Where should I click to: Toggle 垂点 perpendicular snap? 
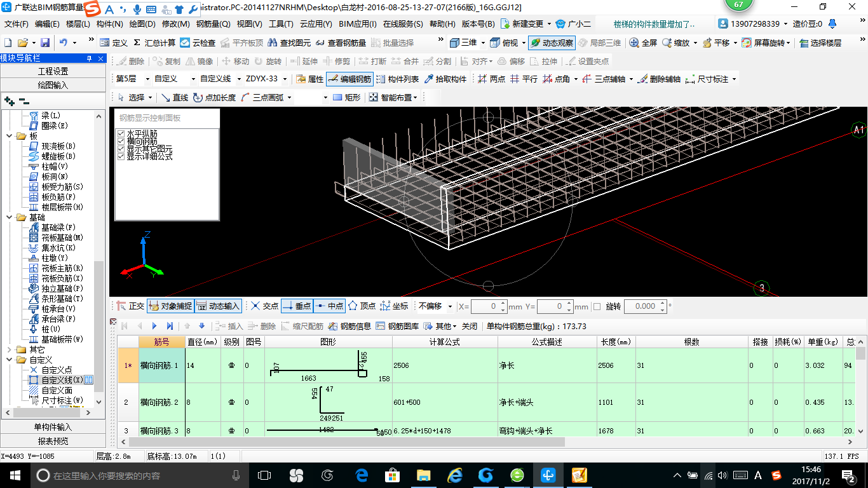coord(296,306)
